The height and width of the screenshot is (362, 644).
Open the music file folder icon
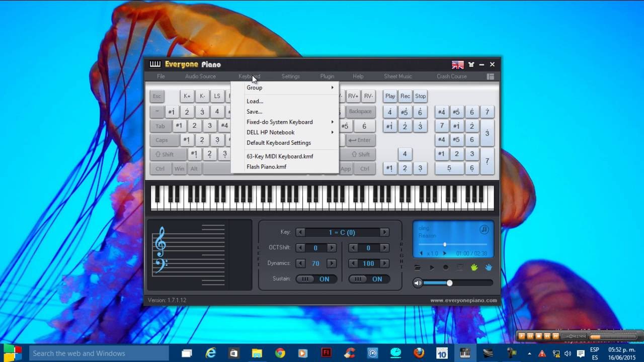coord(418,267)
